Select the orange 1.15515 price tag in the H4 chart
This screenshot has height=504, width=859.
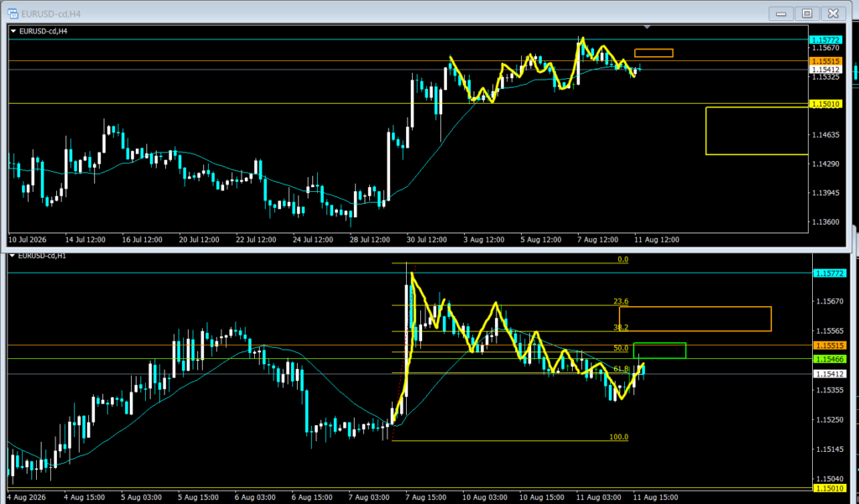pyautogui.click(x=826, y=61)
